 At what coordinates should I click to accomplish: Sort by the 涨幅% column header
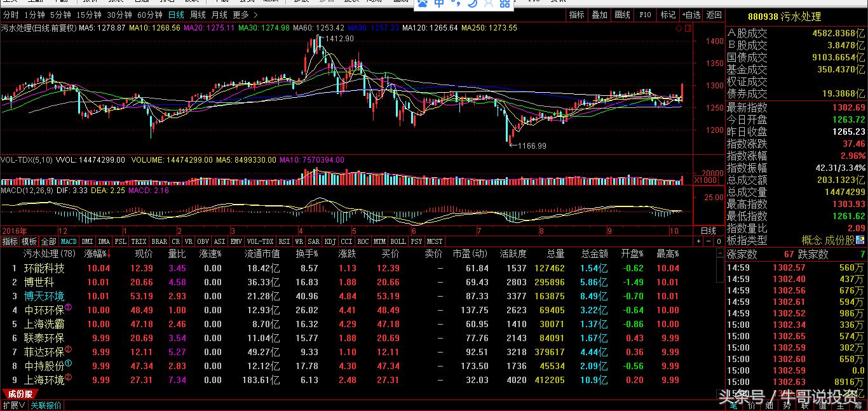pos(97,254)
